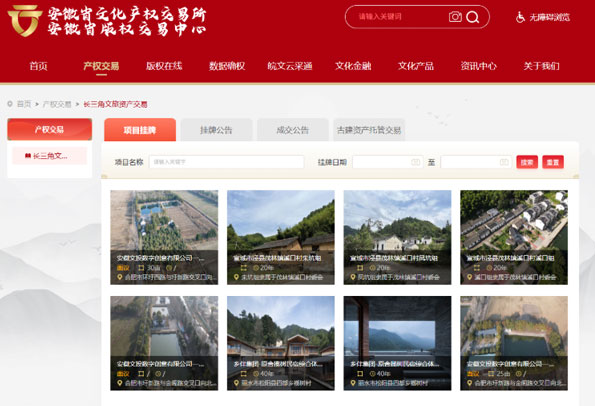The image size is (595, 406).
Task: Click area icon on 30亩 listing card
Action: pos(141,268)
